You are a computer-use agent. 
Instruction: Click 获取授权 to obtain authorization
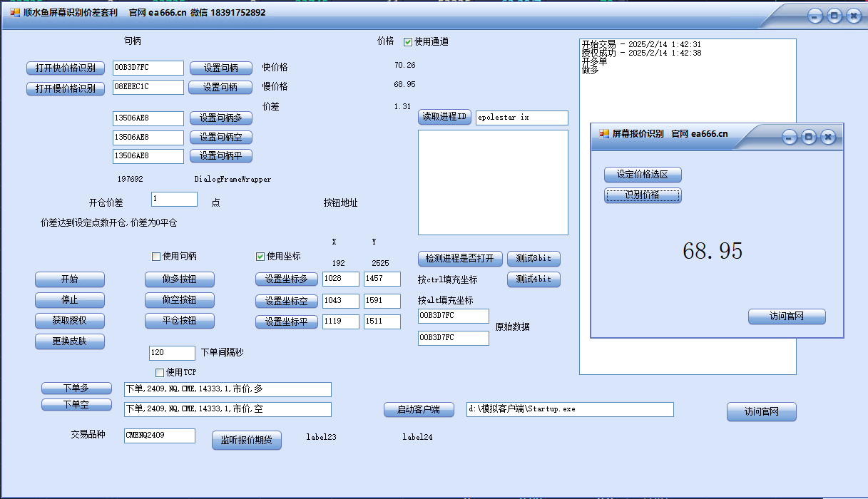click(70, 321)
